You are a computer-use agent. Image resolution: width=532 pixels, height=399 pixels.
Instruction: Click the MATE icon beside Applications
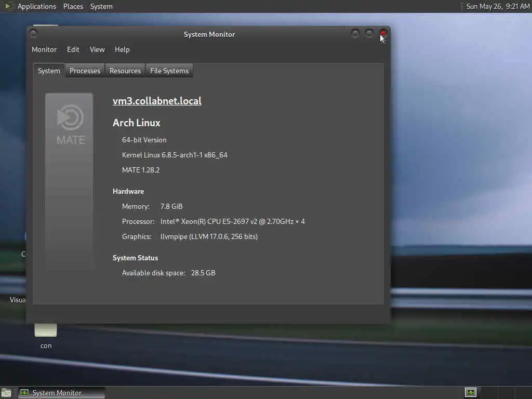(x=9, y=6)
